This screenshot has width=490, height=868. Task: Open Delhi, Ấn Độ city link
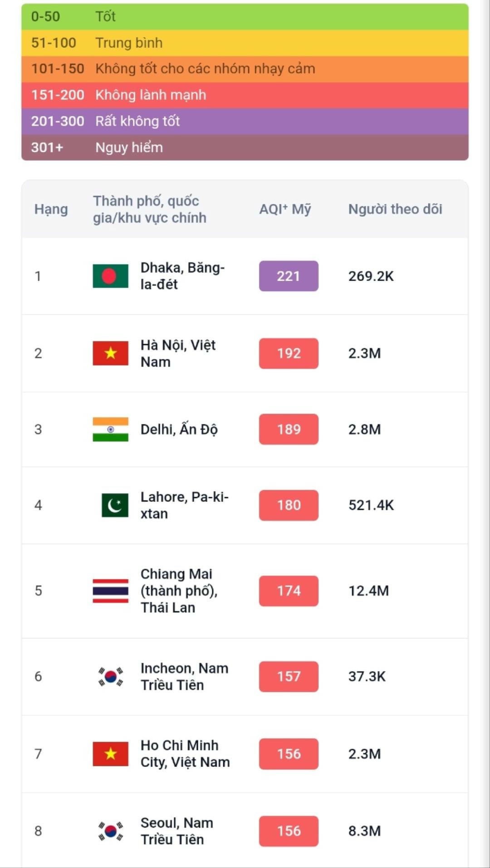pos(179,429)
